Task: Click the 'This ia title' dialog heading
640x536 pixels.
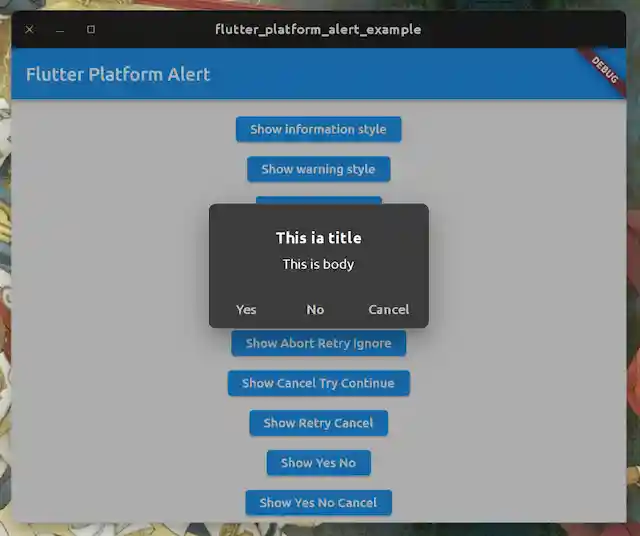Action: point(318,238)
